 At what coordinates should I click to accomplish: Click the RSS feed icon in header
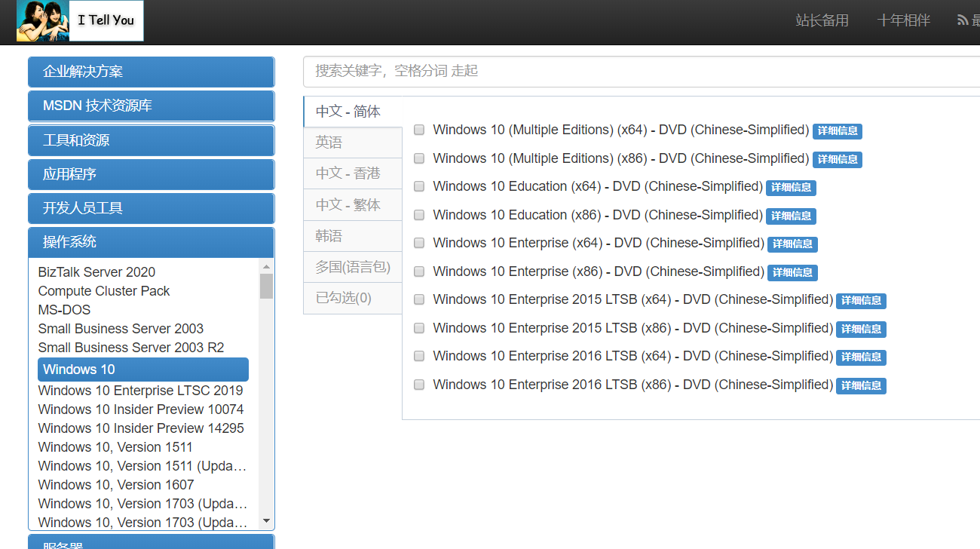coord(963,20)
